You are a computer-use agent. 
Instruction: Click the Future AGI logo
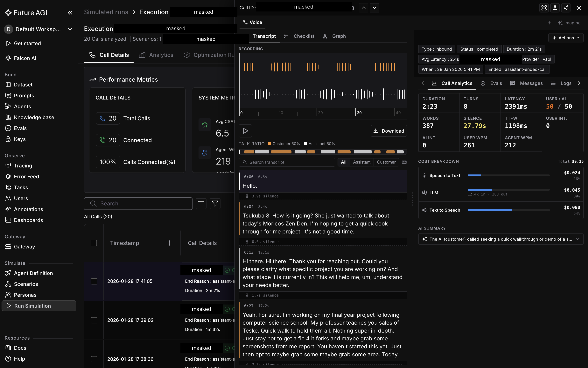click(x=26, y=13)
